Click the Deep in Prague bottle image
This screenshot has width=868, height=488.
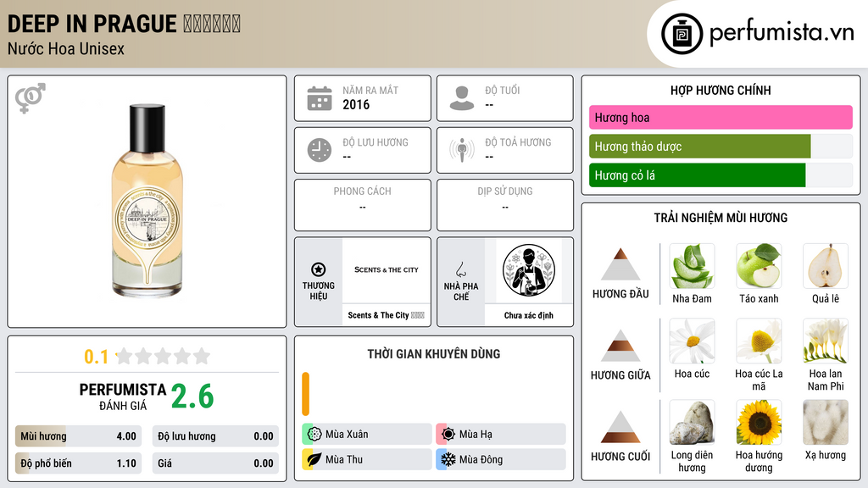click(147, 200)
